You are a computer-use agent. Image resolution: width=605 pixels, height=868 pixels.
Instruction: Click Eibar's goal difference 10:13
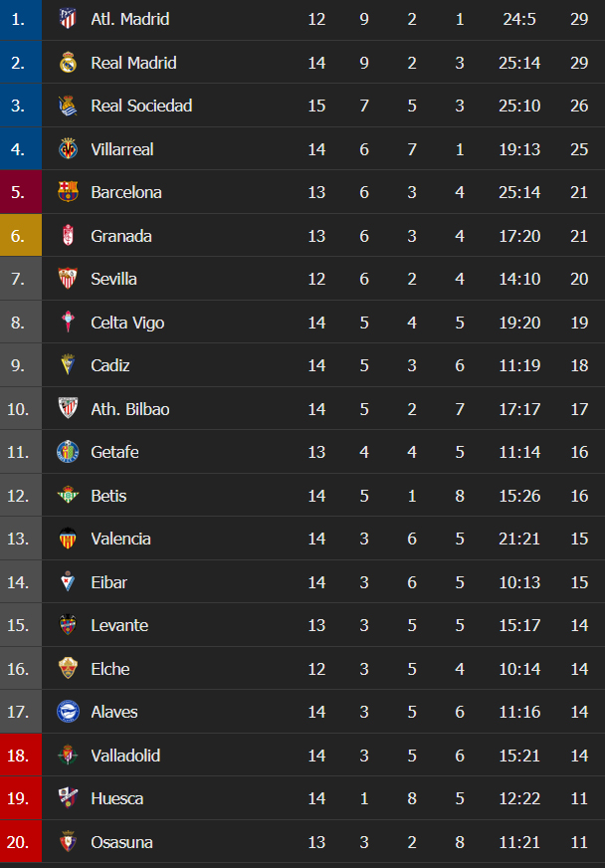[519, 582]
